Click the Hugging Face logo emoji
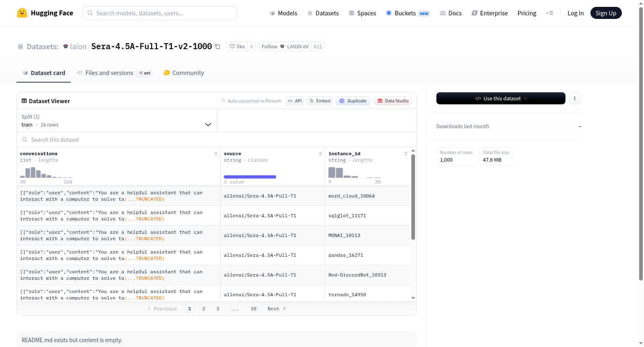644x347 pixels. point(22,13)
